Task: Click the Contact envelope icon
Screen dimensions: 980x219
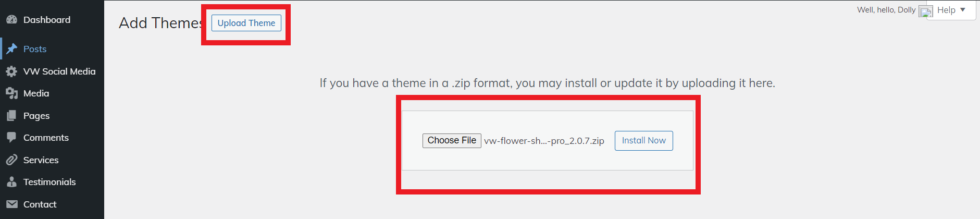Action: tap(11, 204)
